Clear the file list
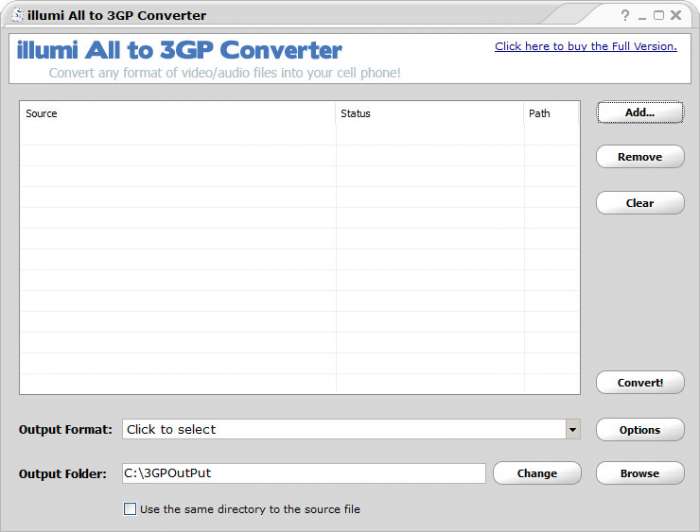This screenshot has width=700, height=532. coord(640,203)
